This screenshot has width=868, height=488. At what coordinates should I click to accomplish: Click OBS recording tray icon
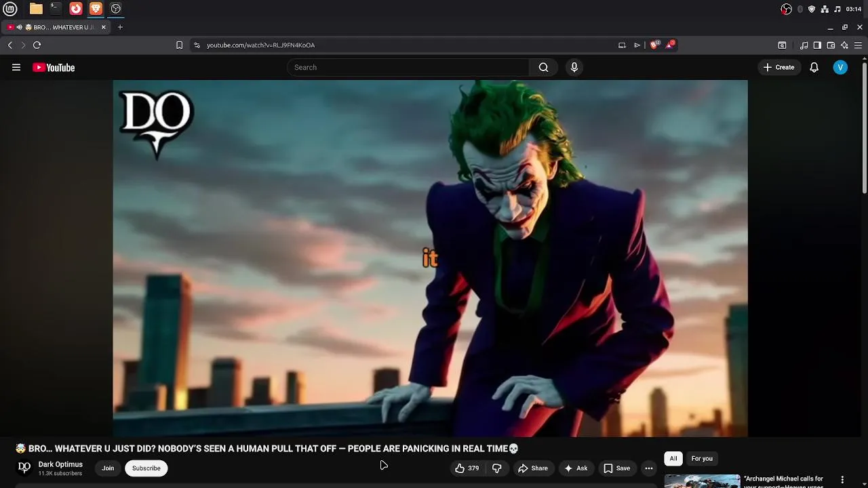(x=786, y=9)
